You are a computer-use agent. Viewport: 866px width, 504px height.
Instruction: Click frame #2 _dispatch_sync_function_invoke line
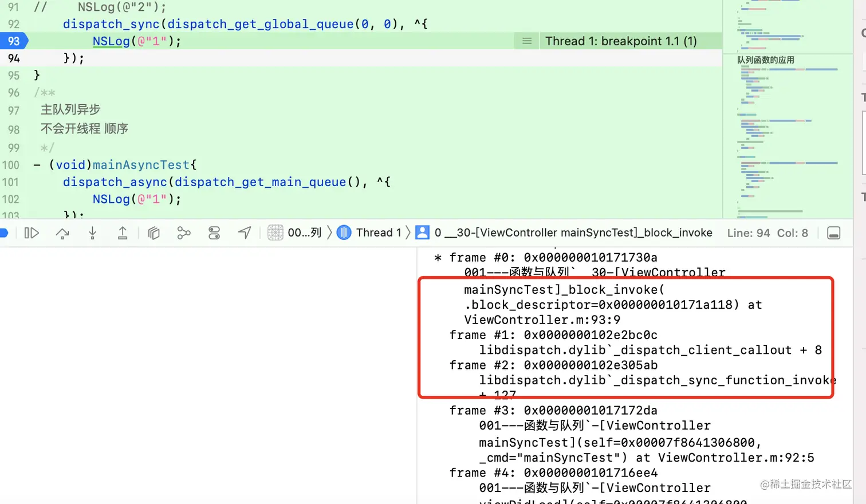click(658, 380)
